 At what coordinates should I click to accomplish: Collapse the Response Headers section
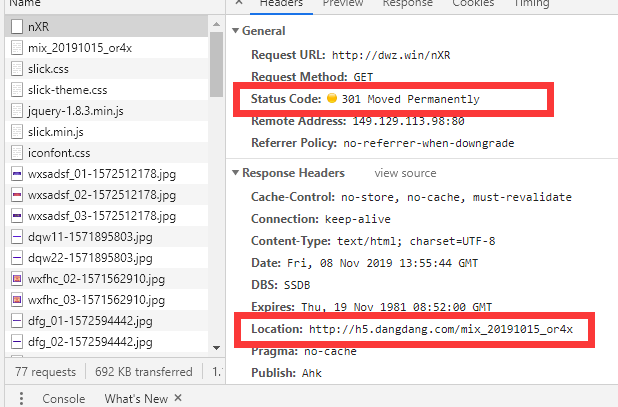[236, 173]
